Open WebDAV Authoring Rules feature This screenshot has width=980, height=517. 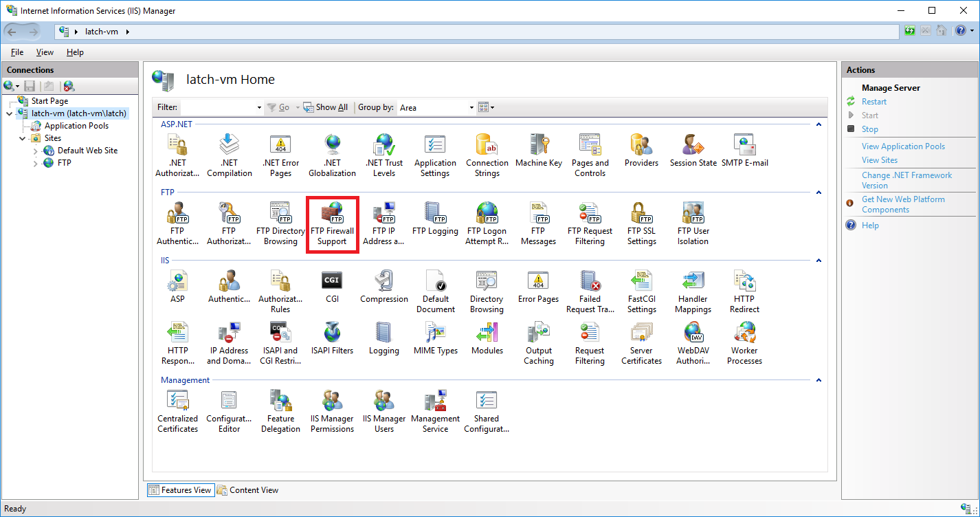[x=693, y=343]
